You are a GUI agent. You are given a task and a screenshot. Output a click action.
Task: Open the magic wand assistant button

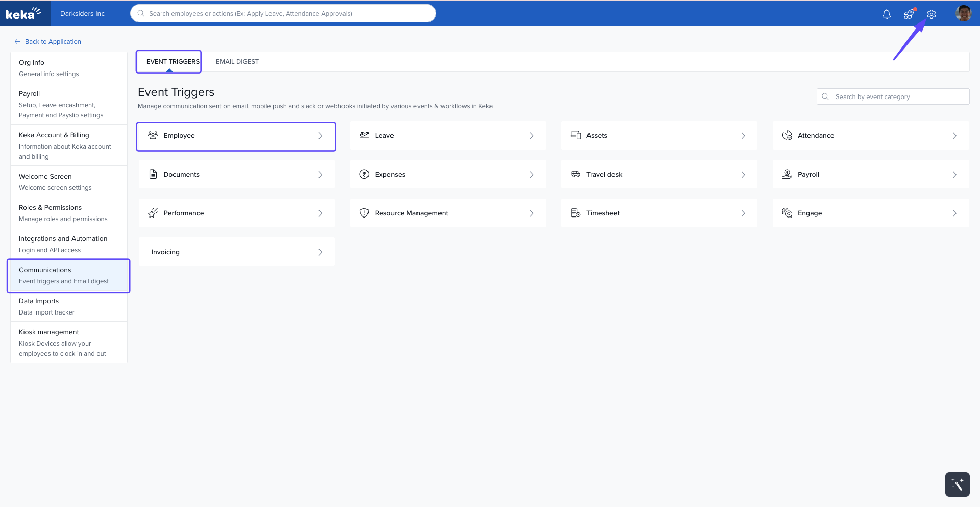click(957, 484)
